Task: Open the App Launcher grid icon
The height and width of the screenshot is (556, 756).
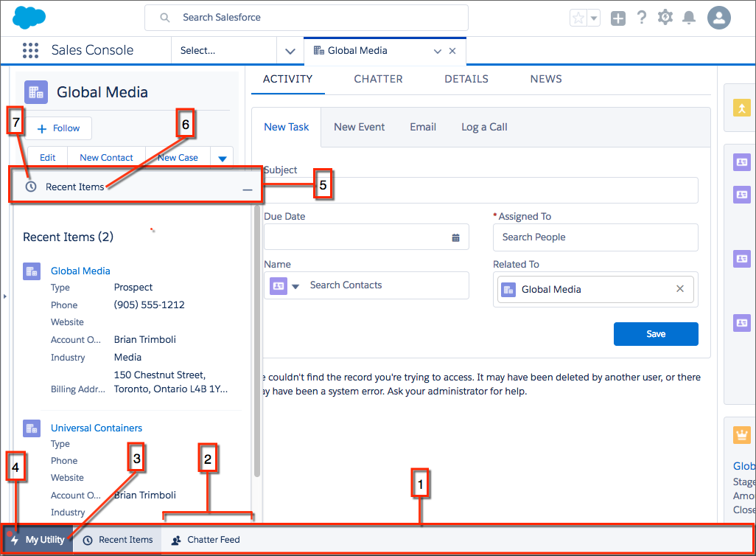Action: pos(30,50)
